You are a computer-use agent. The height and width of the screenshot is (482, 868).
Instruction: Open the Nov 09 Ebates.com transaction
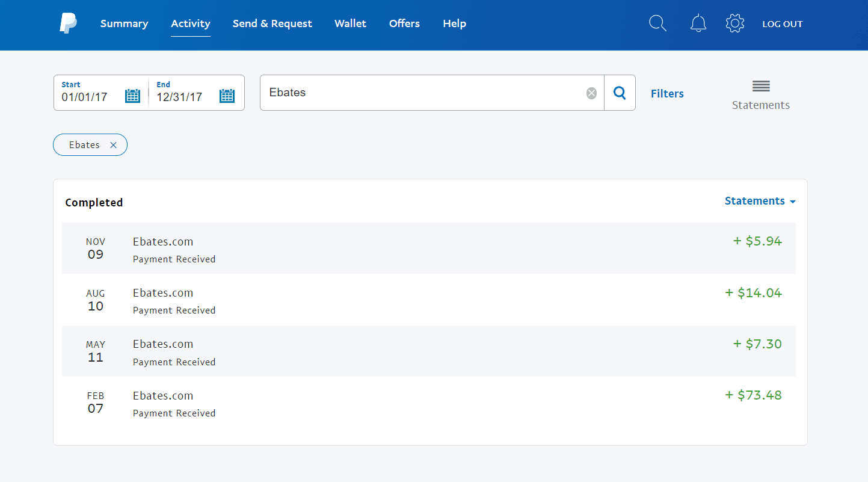(x=429, y=248)
